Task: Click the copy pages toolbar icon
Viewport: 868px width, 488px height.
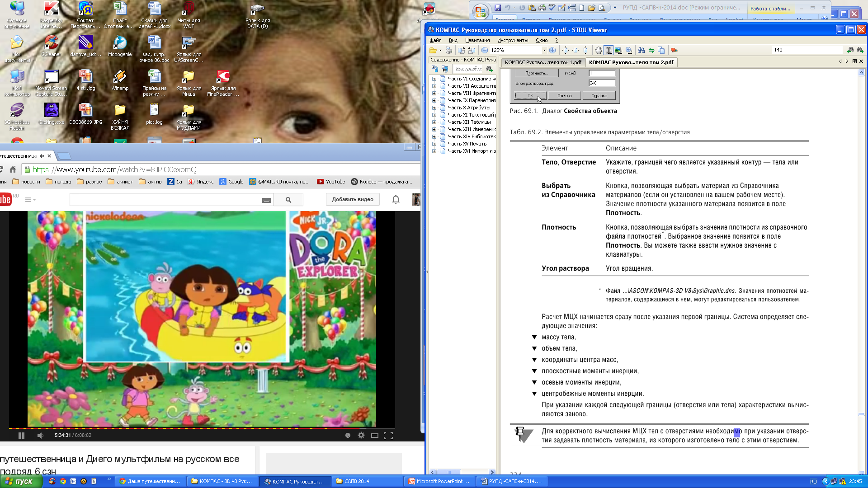Action: click(661, 50)
